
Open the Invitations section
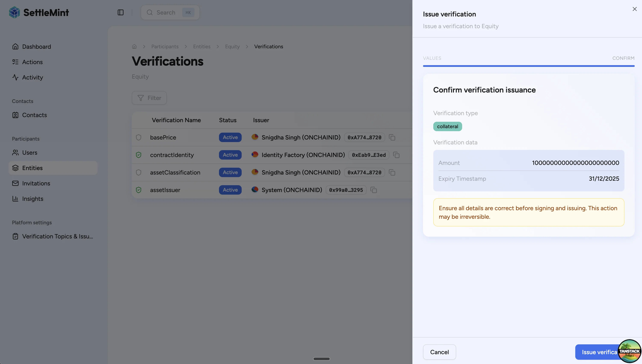click(36, 183)
